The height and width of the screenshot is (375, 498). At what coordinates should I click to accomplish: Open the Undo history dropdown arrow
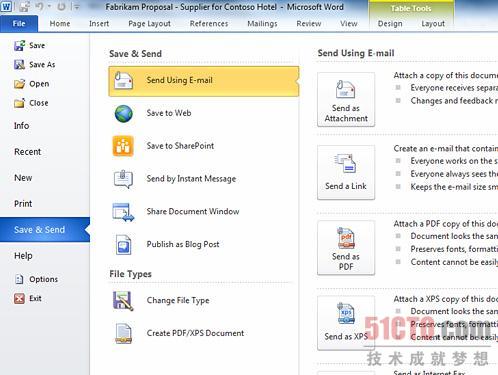coord(49,6)
